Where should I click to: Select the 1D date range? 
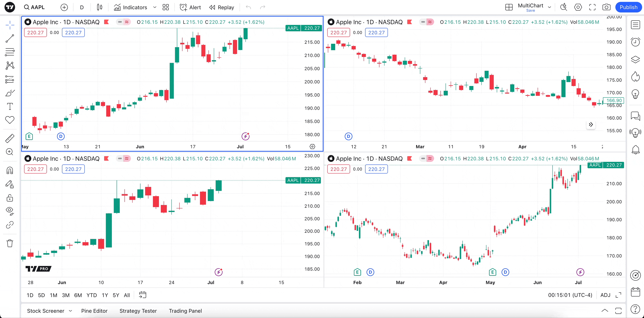(x=30, y=295)
